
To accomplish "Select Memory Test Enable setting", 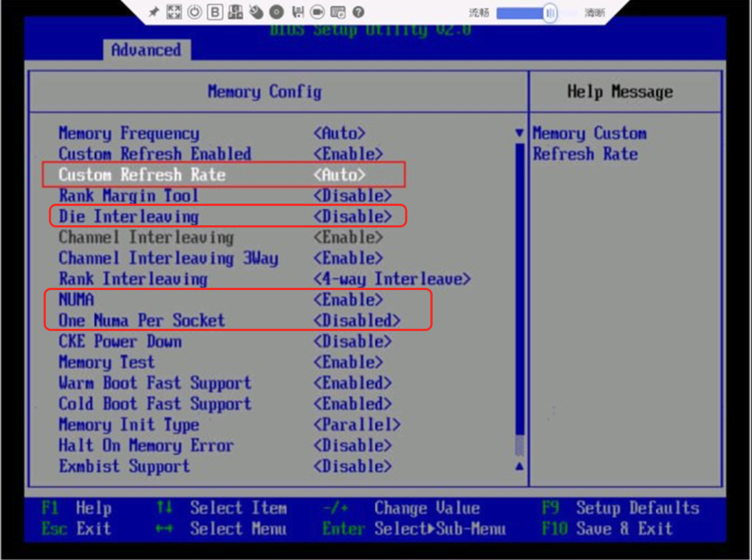I will tap(348, 362).
